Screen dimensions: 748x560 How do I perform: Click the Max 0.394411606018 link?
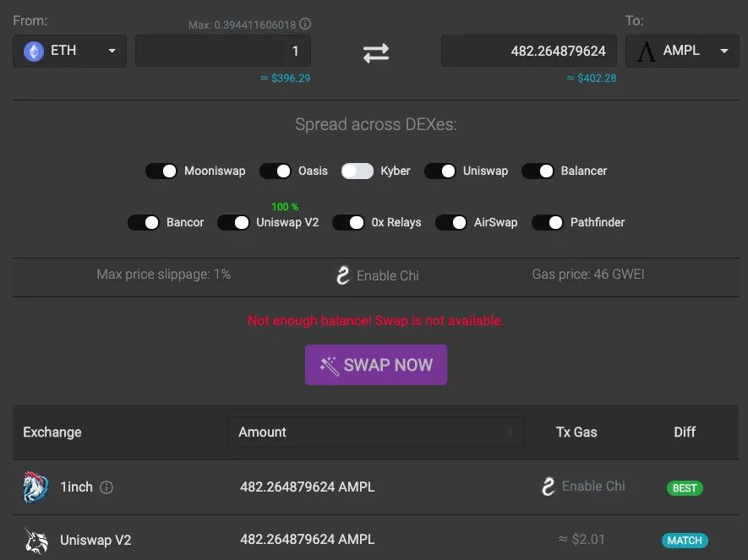(x=243, y=24)
